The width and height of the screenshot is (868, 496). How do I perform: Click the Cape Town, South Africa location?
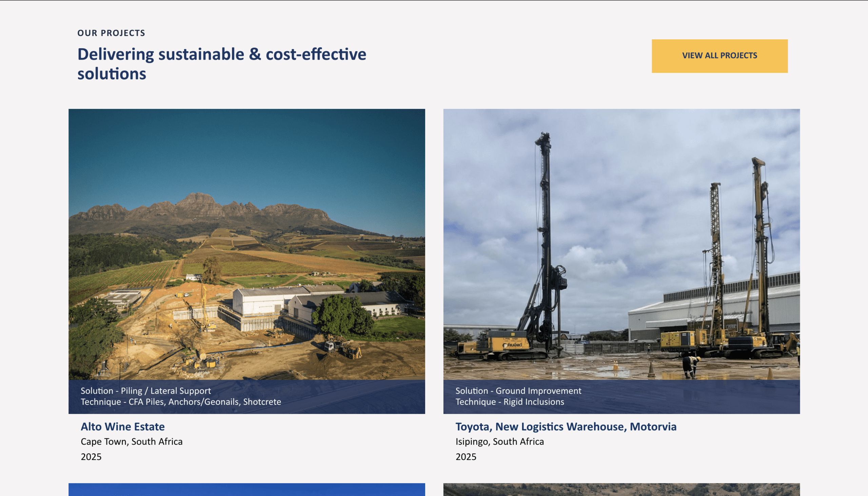click(132, 441)
